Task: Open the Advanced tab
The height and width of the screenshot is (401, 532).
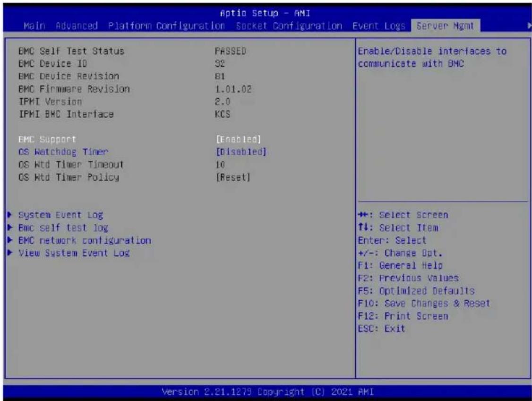Action: click(77, 26)
